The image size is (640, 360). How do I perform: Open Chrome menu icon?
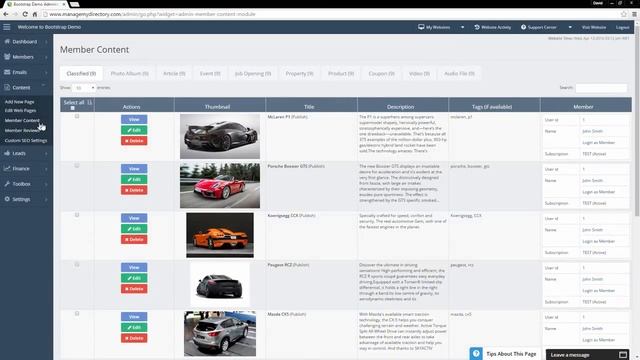pos(634,14)
